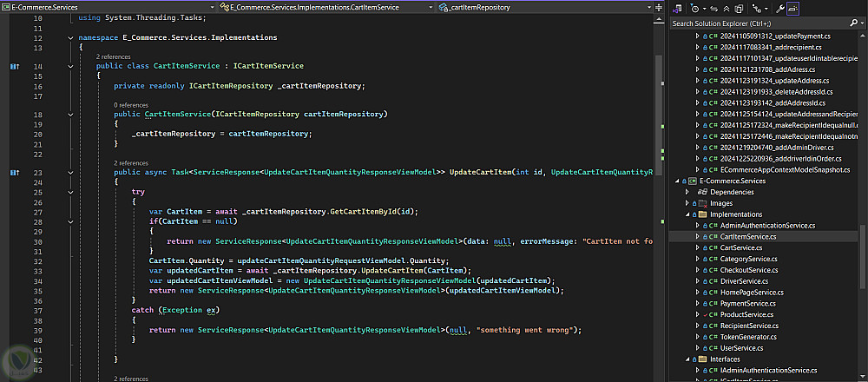Click Collapse All icon in Solution Explorer

(x=727, y=9)
